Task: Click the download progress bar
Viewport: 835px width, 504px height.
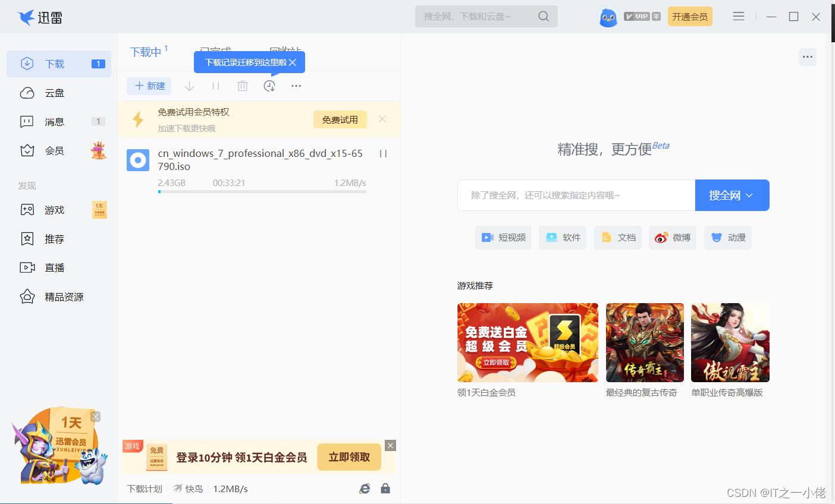Action: [262, 191]
